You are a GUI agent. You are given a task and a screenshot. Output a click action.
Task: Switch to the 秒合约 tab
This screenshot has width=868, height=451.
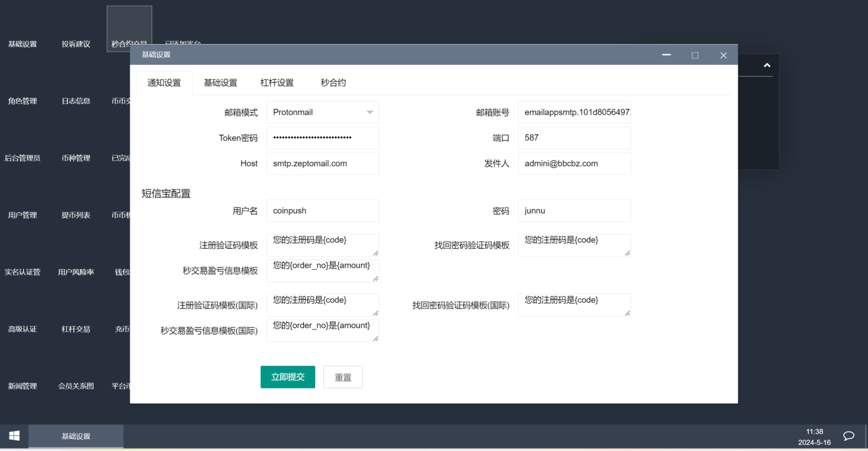click(333, 82)
